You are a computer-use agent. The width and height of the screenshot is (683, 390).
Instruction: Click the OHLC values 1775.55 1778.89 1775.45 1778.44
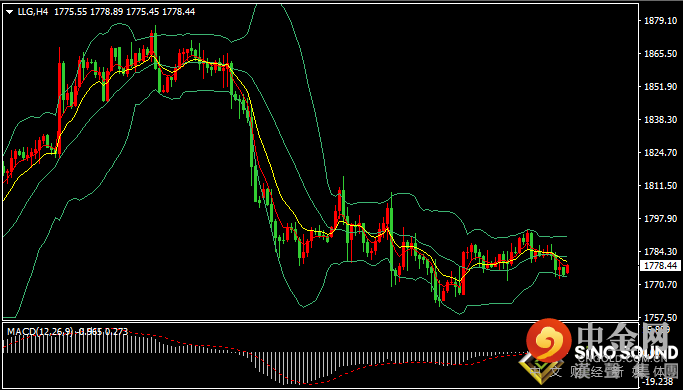pos(125,12)
